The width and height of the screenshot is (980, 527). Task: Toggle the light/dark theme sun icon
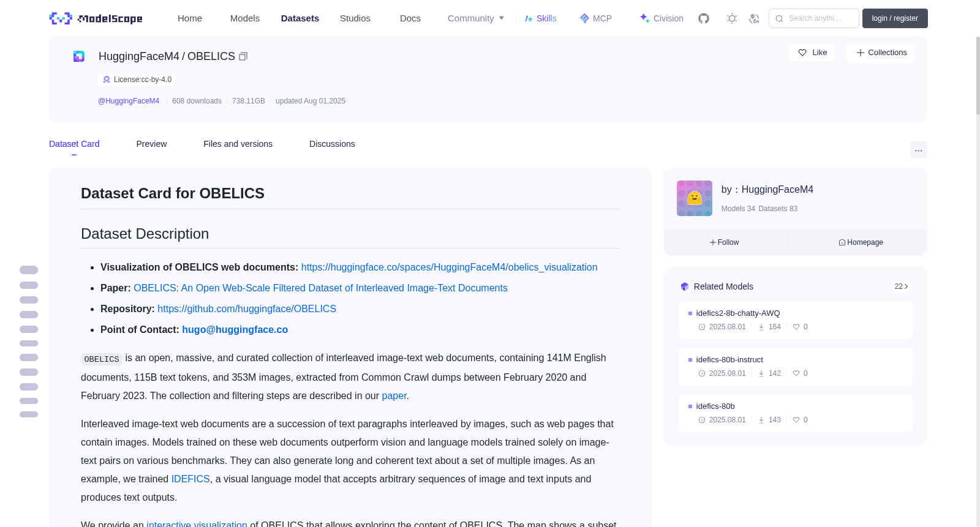732,18
